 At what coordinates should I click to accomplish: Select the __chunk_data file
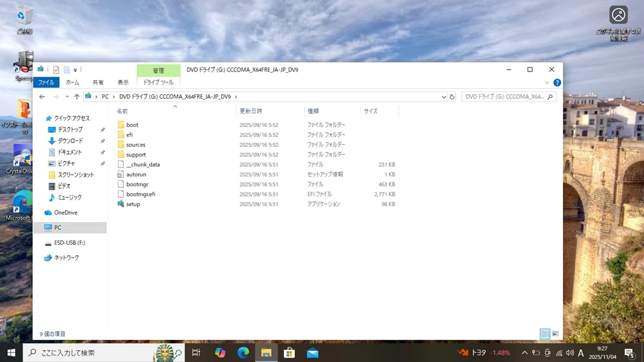(x=143, y=164)
